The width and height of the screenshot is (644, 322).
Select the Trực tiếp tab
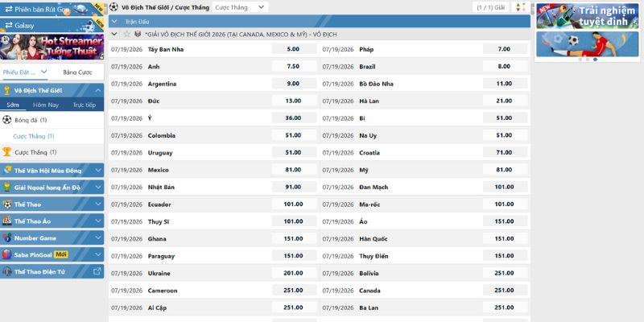coord(85,105)
